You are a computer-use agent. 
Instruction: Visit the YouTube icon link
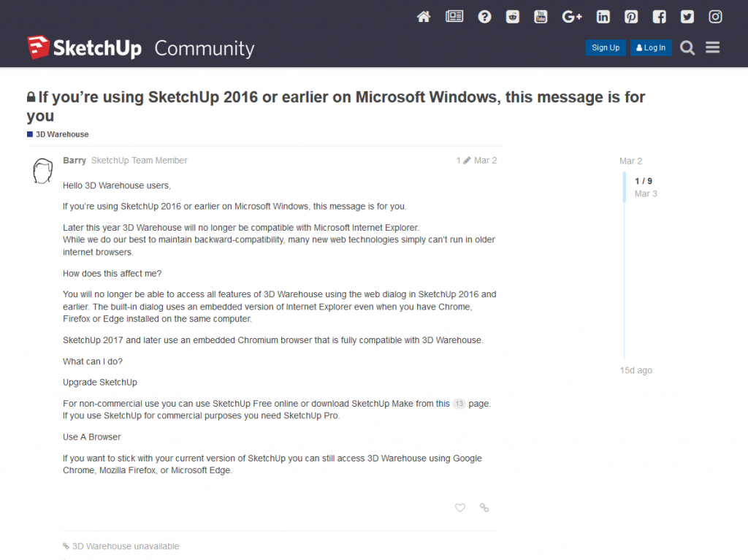point(541,17)
